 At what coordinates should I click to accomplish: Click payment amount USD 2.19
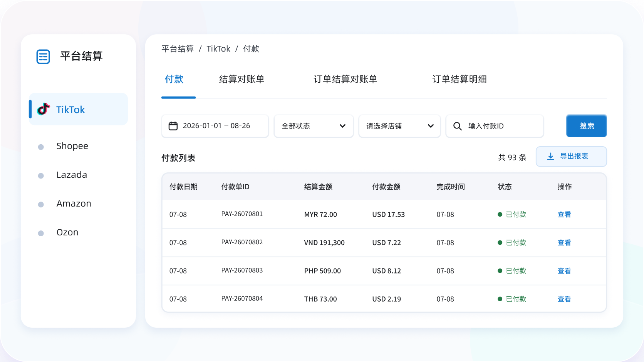tap(386, 299)
